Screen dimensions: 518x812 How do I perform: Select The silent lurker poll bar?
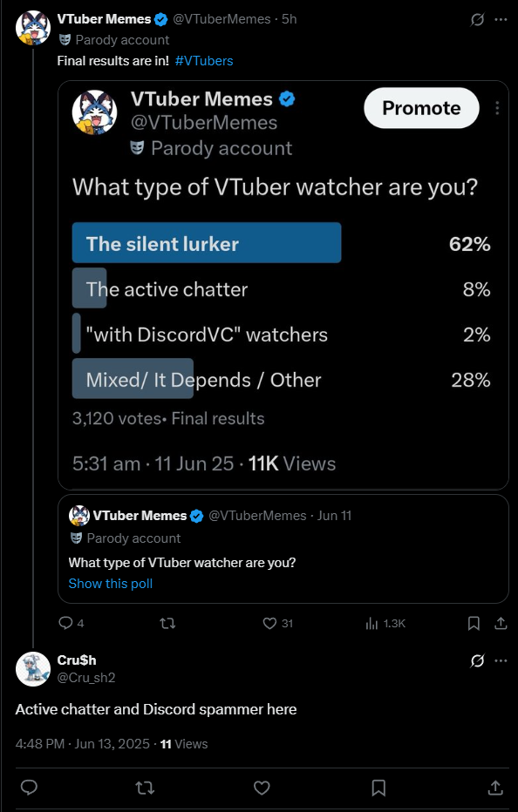point(207,242)
